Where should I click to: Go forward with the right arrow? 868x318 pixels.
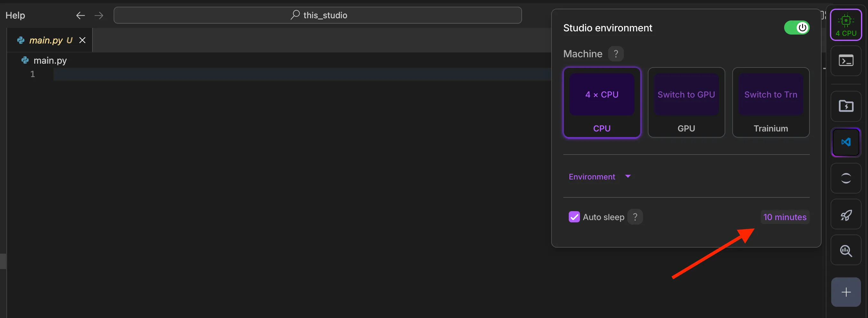[x=99, y=15]
